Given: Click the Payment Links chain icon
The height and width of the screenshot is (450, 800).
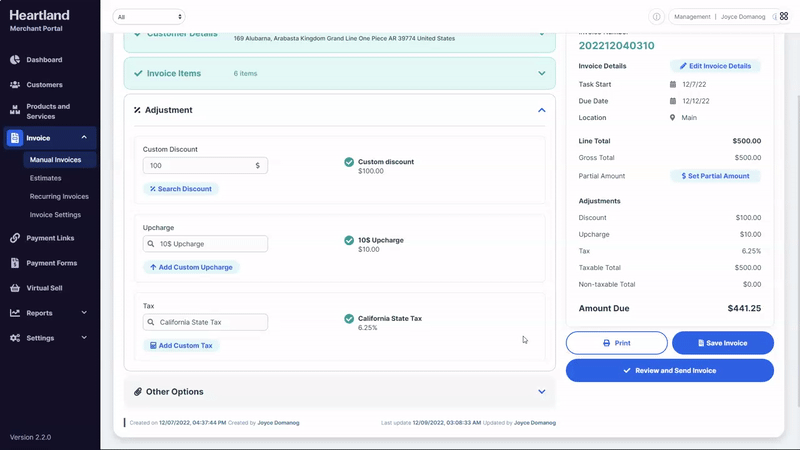Looking at the screenshot, I should [x=15, y=238].
